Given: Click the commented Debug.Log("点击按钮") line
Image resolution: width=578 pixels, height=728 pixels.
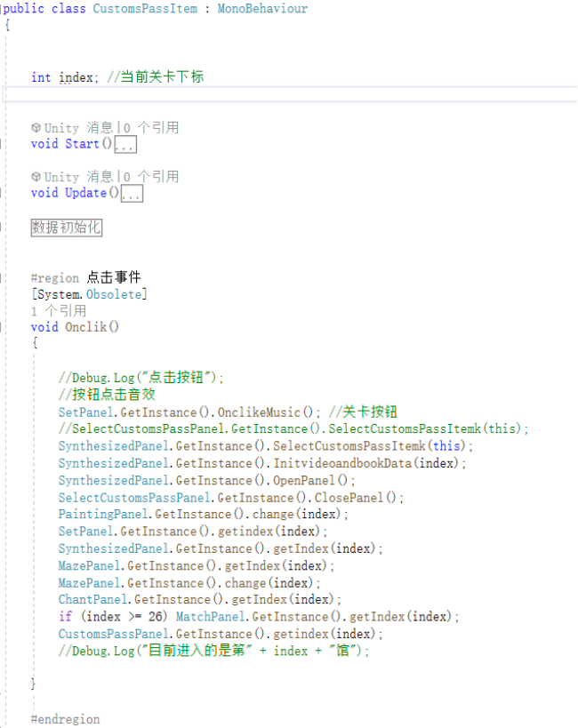Looking at the screenshot, I should (141, 378).
